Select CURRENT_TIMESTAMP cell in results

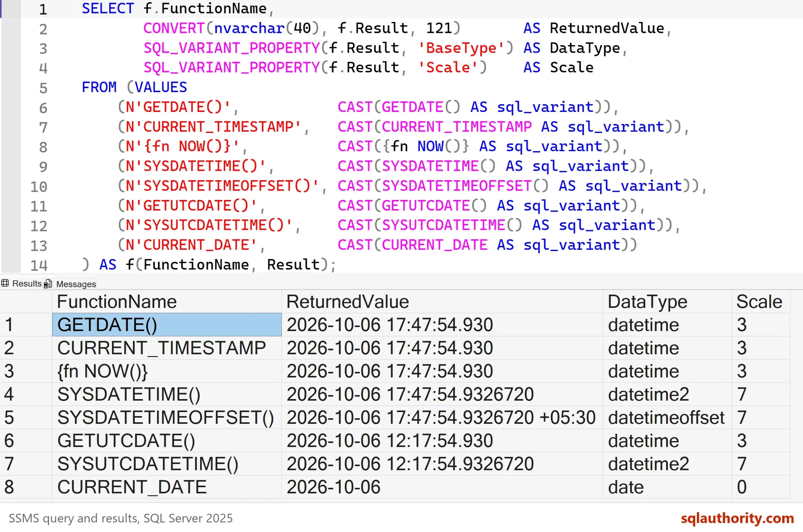pyautogui.click(x=167, y=348)
